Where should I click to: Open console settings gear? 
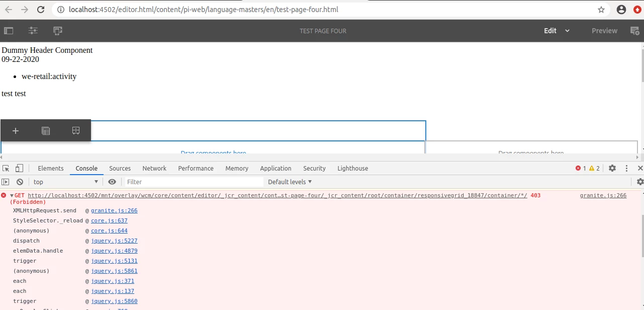pos(640,182)
